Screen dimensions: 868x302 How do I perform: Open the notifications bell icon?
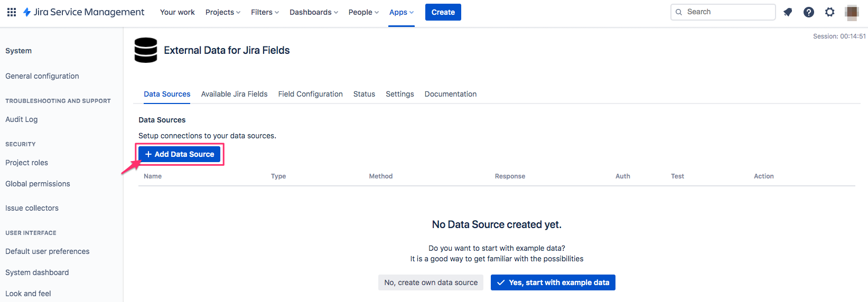point(788,12)
